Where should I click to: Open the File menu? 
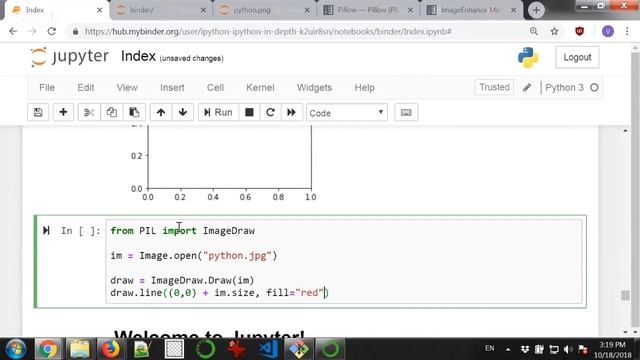tap(47, 87)
